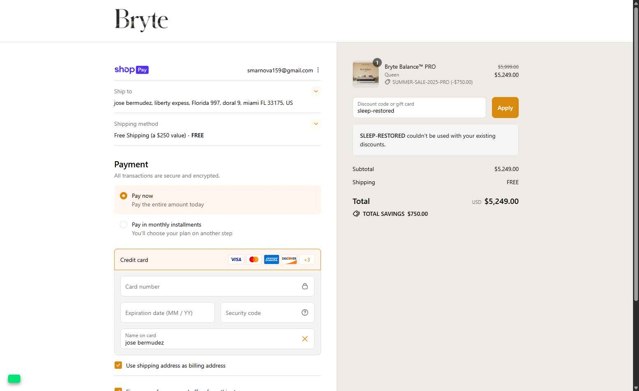Click the total amount $5,249.00
Image resolution: width=639 pixels, height=391 pixels.
click(501, 201)
